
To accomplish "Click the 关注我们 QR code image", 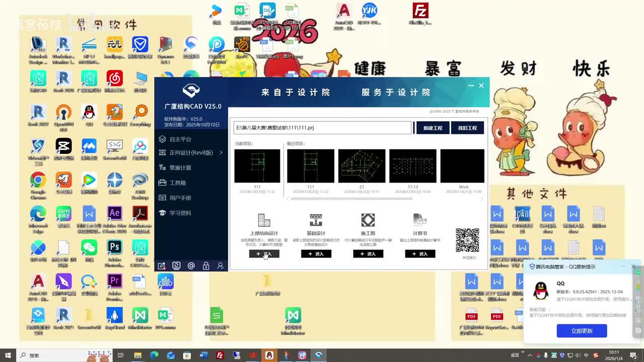I will coord(467,240).
